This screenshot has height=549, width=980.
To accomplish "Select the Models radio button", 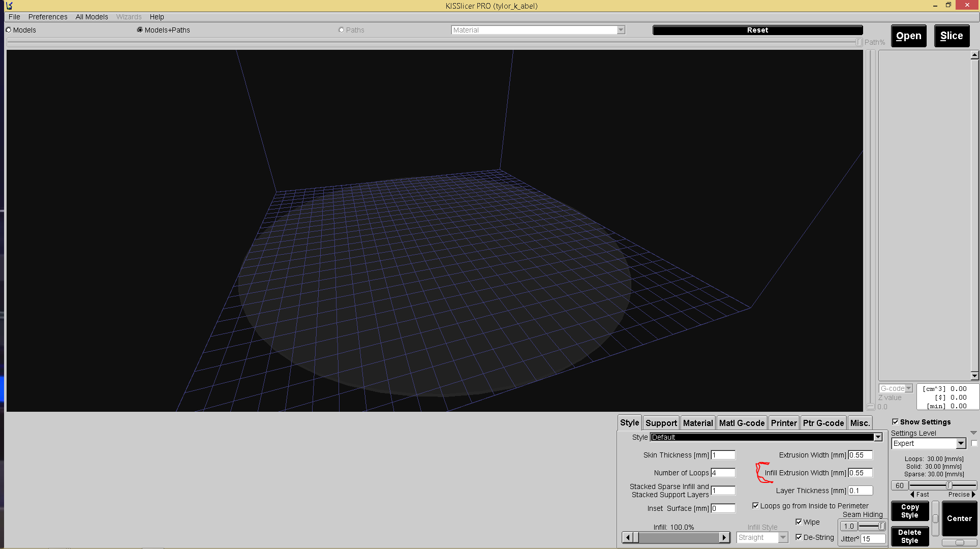I will pyautogui.click(x=9, y=30).
